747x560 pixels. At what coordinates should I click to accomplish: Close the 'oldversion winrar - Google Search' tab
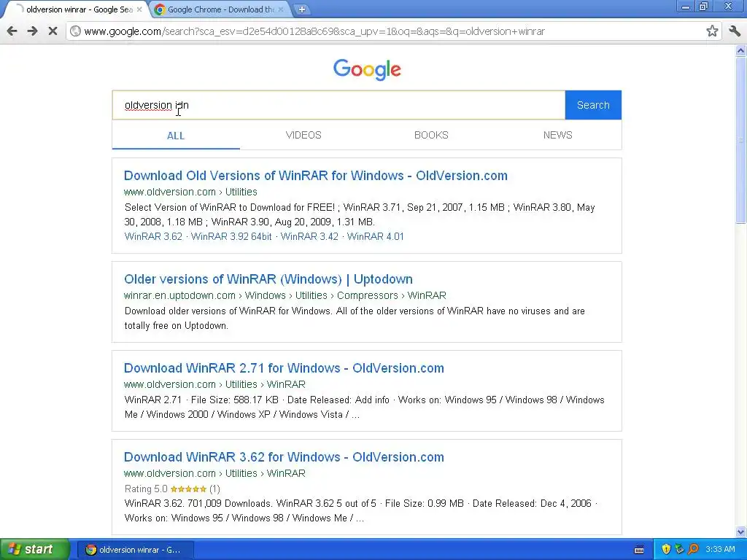[x=139, y=9]
